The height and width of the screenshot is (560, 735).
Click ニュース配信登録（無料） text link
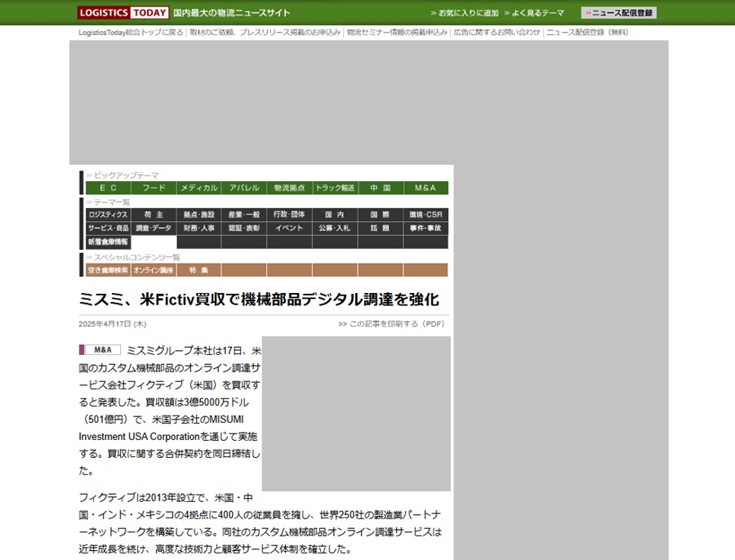pyautogui.click(x=587, y=33)
